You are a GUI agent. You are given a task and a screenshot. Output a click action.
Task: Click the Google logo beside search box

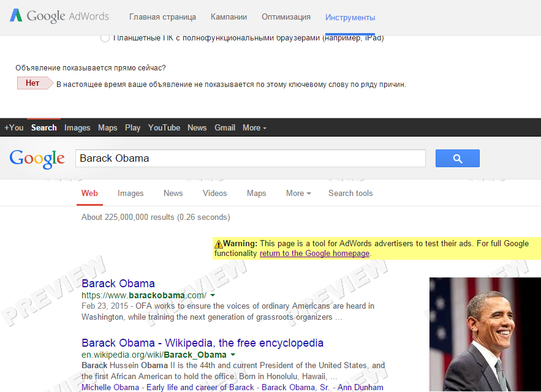(x=37, y=159)
